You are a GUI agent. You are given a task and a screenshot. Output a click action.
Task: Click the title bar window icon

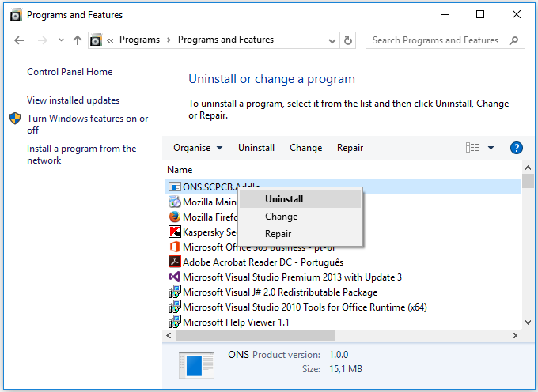coord(16,15)
